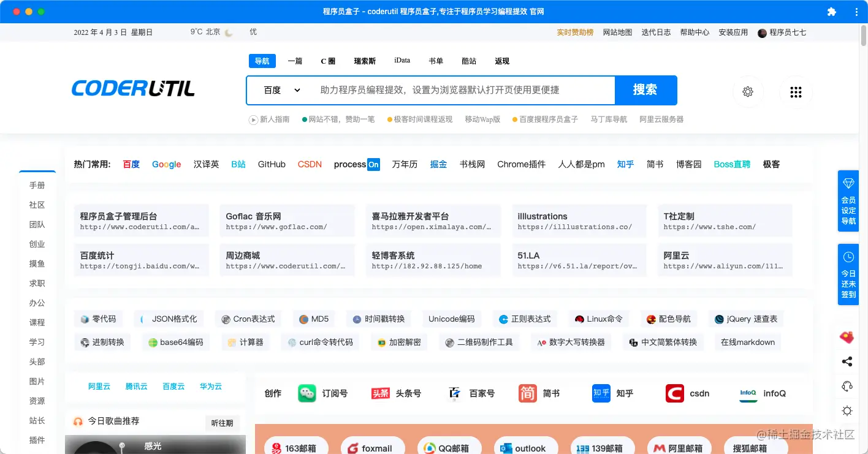The width and height of the screenshot is (868, 454).
Task: Click the clock daily sign-in icon
Action: click(x=848, y=257)
